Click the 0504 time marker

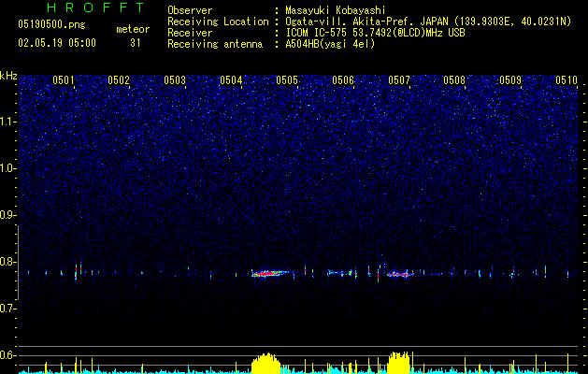[231, 79]
